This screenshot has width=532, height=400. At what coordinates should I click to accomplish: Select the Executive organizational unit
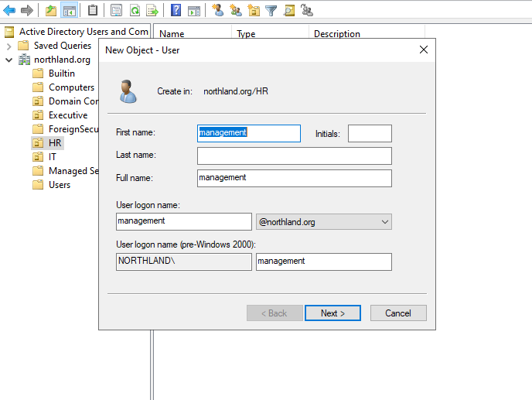coord(67,115)
